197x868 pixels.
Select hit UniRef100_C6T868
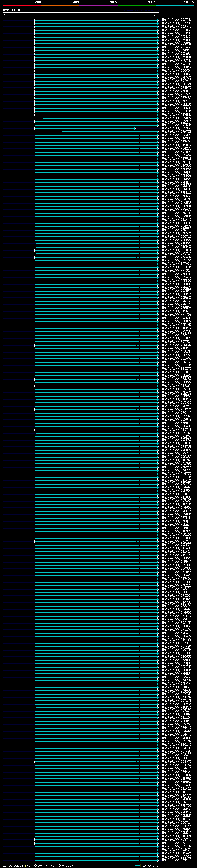click(x=177, y=30)
